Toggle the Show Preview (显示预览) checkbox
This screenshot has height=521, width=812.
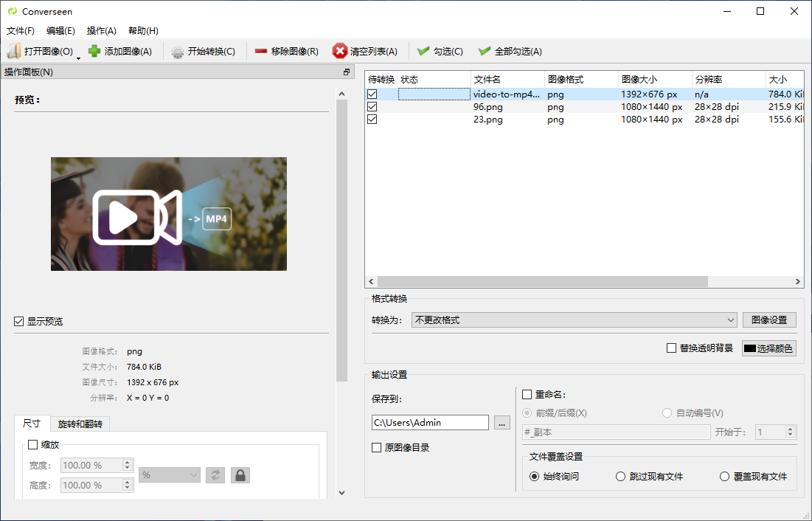[x=19, y=322]
